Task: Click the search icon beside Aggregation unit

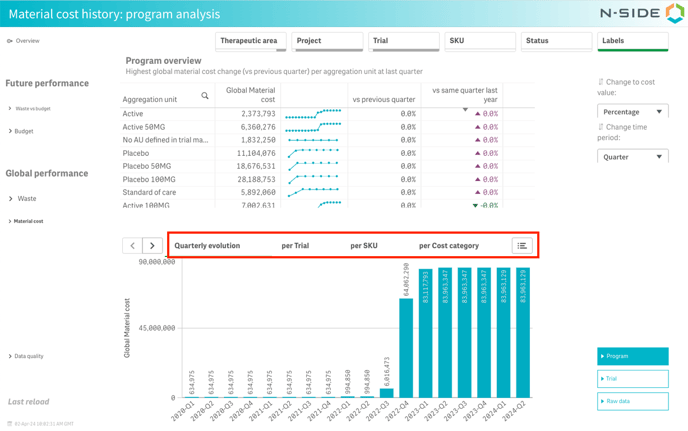Action: coord(205,96)
